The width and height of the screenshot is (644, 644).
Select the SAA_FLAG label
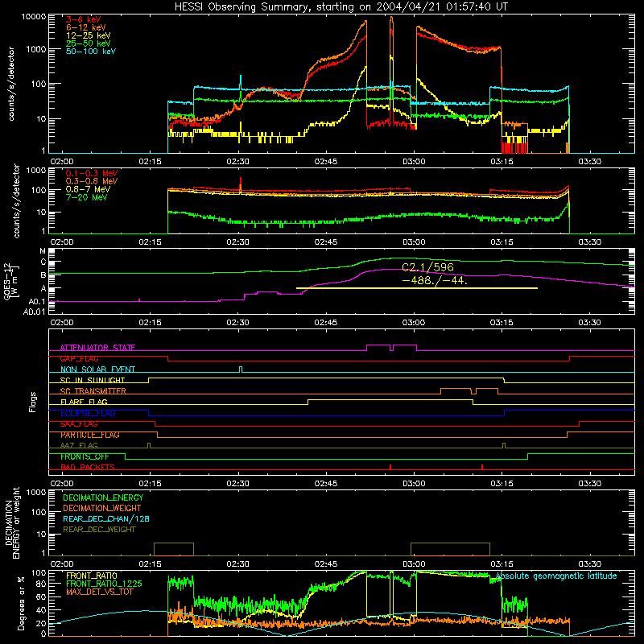79,424
